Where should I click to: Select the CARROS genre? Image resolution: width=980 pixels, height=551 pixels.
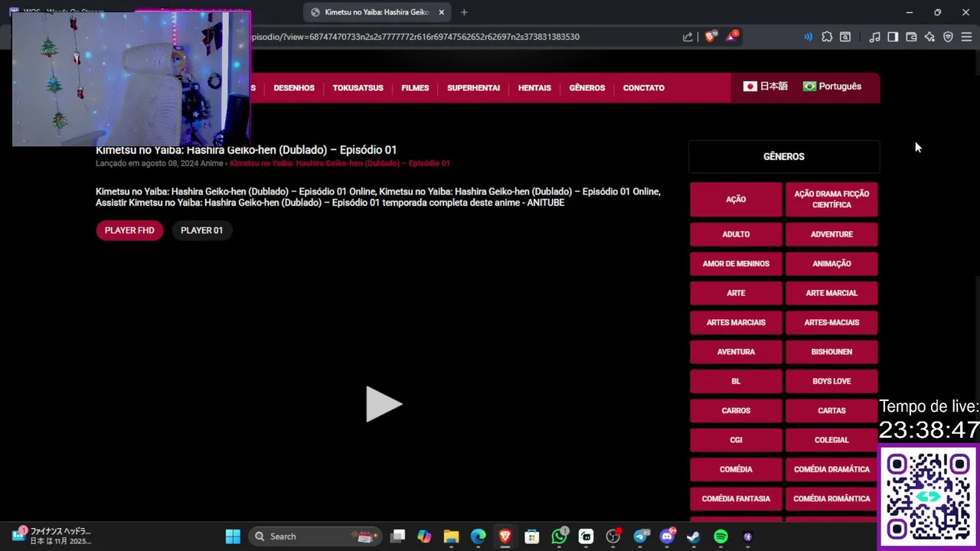pos(736,410)
